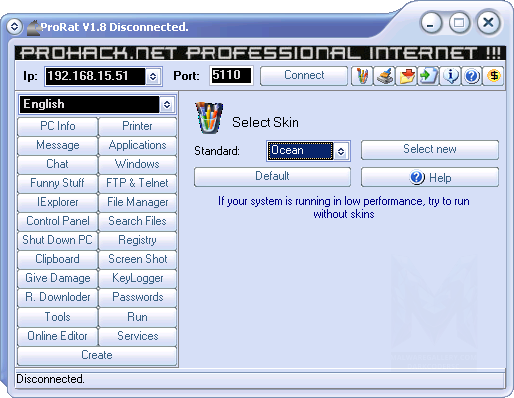Select the File Manager button
Viewport: 514px width, 398px height.
(x=137, y=202)
